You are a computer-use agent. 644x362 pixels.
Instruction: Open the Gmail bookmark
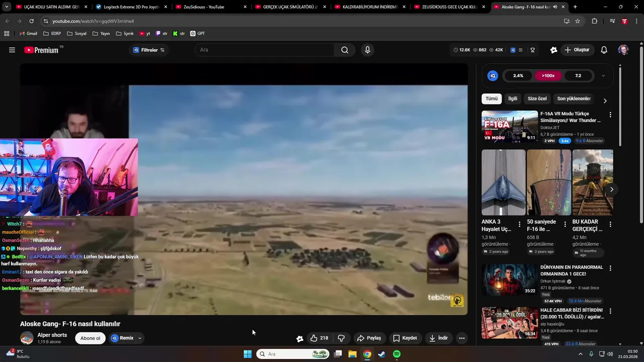pos(28,34)
